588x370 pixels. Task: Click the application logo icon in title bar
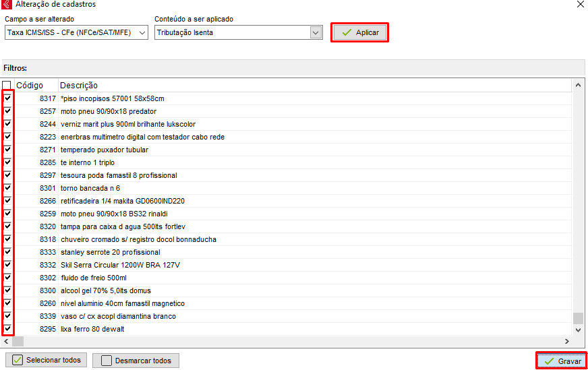7,5
